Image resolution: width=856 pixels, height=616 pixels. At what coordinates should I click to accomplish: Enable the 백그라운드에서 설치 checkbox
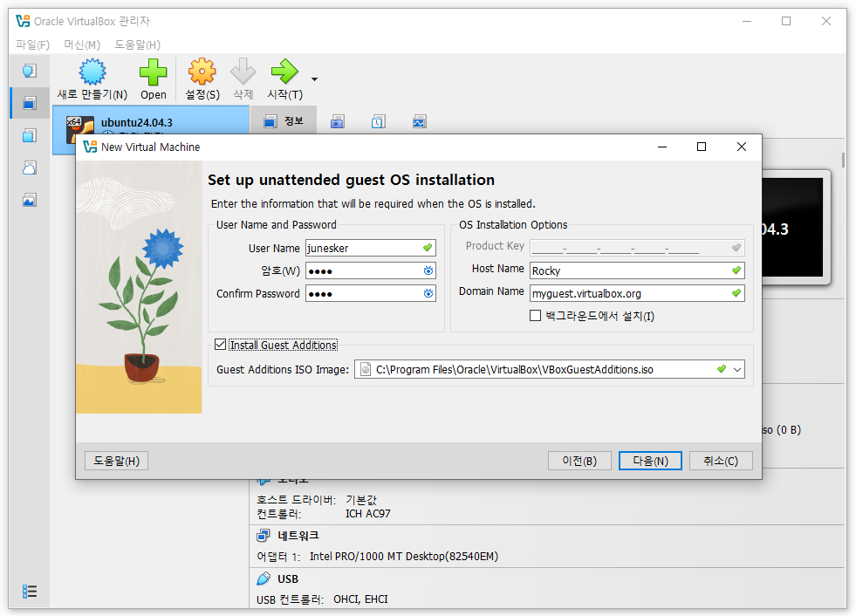tap(536, 316)
